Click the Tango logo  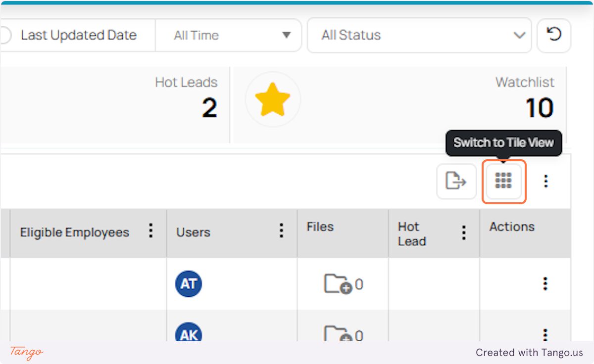26,353
